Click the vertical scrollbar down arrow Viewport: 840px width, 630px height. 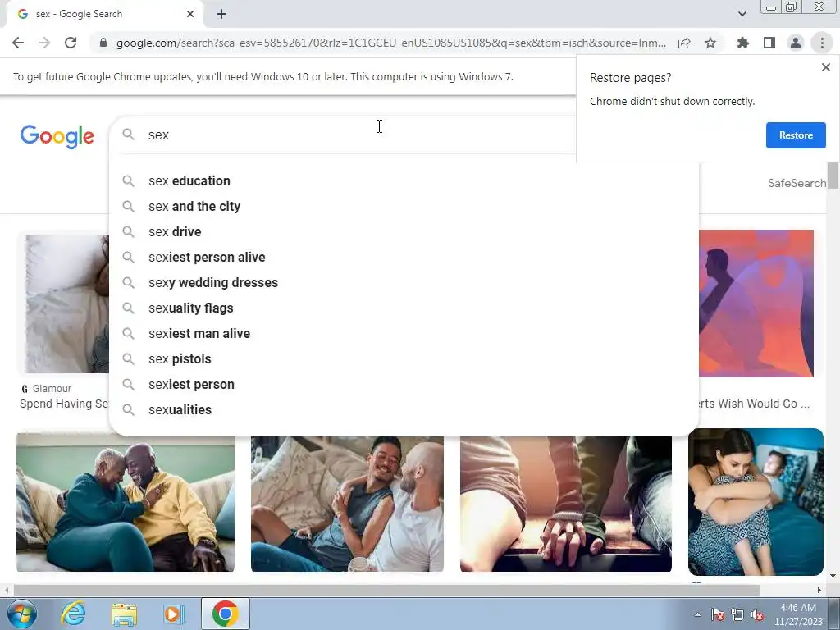(833, 576)
